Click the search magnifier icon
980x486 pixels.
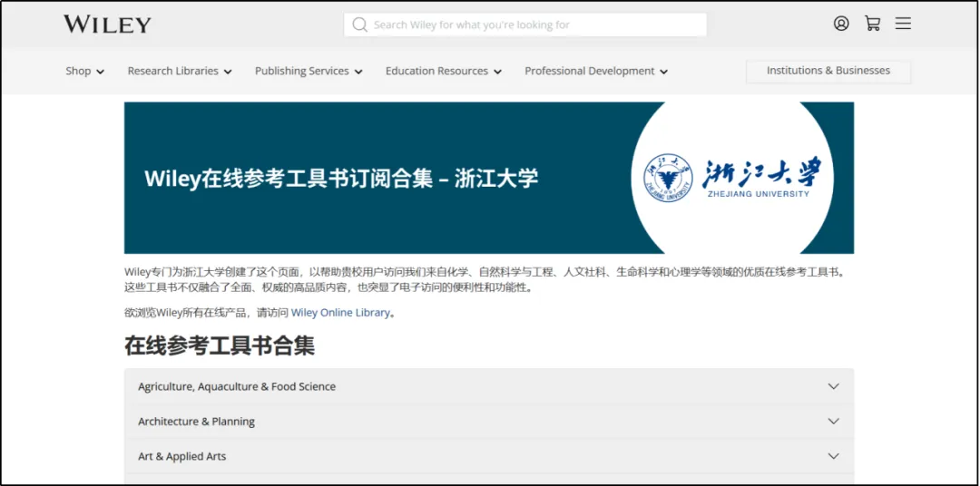click(359, 24)
